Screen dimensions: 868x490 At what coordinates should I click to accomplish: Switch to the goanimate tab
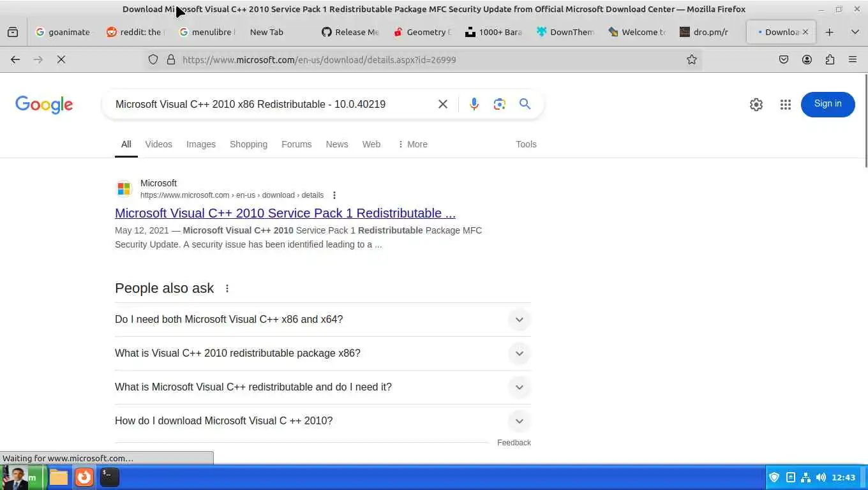click(63, 32)
